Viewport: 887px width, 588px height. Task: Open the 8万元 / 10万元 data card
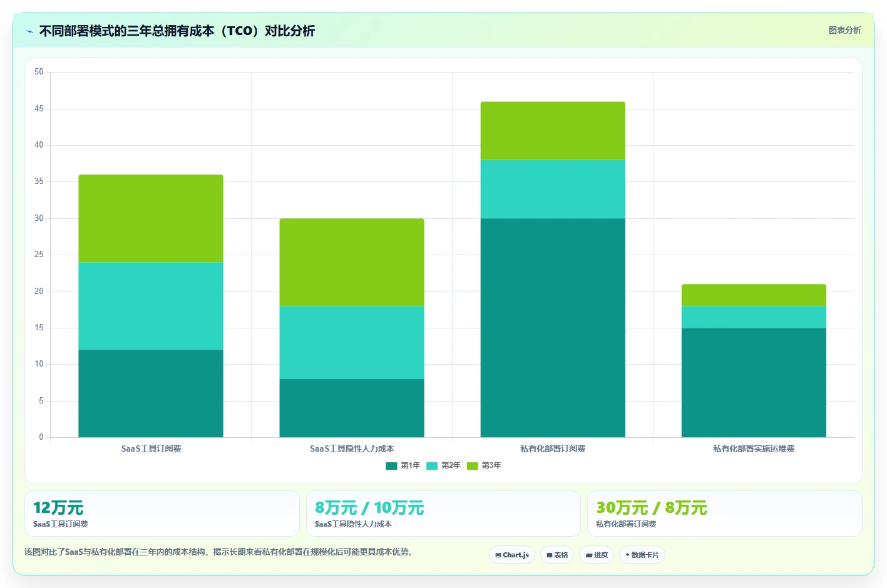coord(443,514)
